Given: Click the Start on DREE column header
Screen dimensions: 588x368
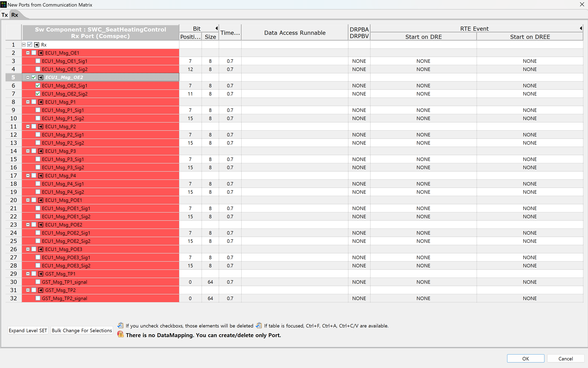Looking at the screenshot, I should pyautogui.click(x=530, y=37).
